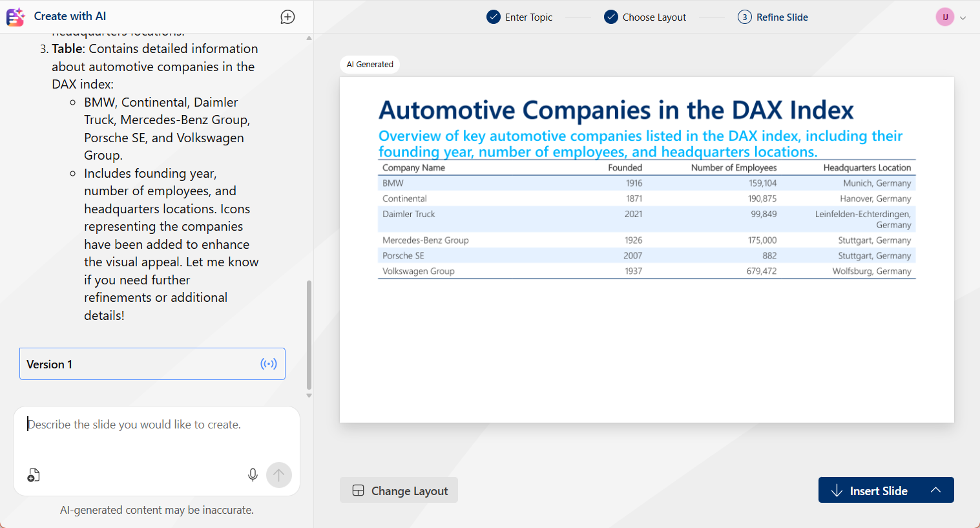
Task: Click the Volkswagen Group table cell
Action: (x=418, y=271)
